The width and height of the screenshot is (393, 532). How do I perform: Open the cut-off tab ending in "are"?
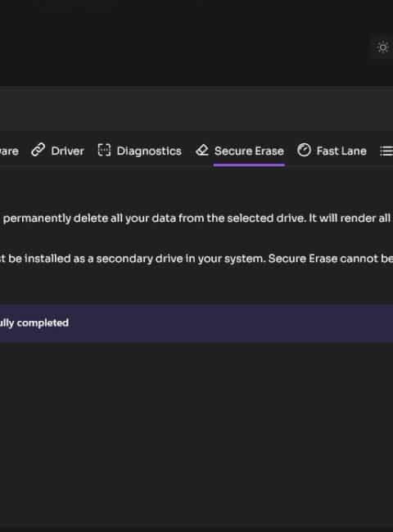point(9,151)
